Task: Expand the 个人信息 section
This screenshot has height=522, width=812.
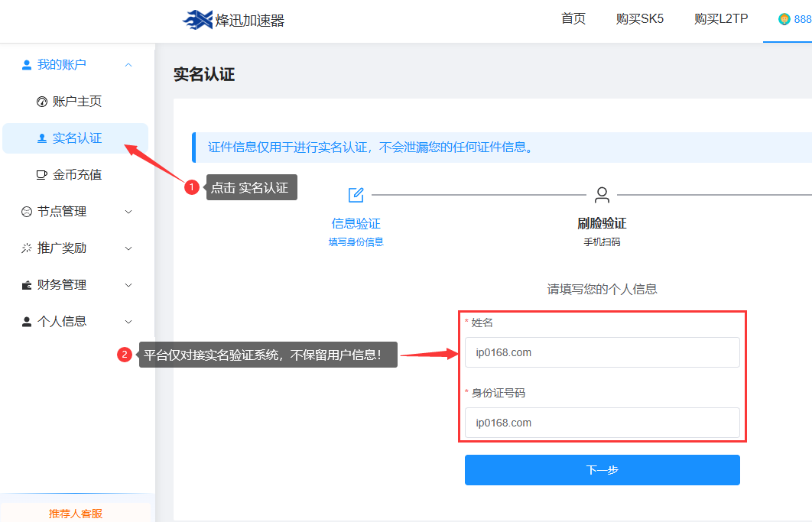Action: tap(128, 321)
